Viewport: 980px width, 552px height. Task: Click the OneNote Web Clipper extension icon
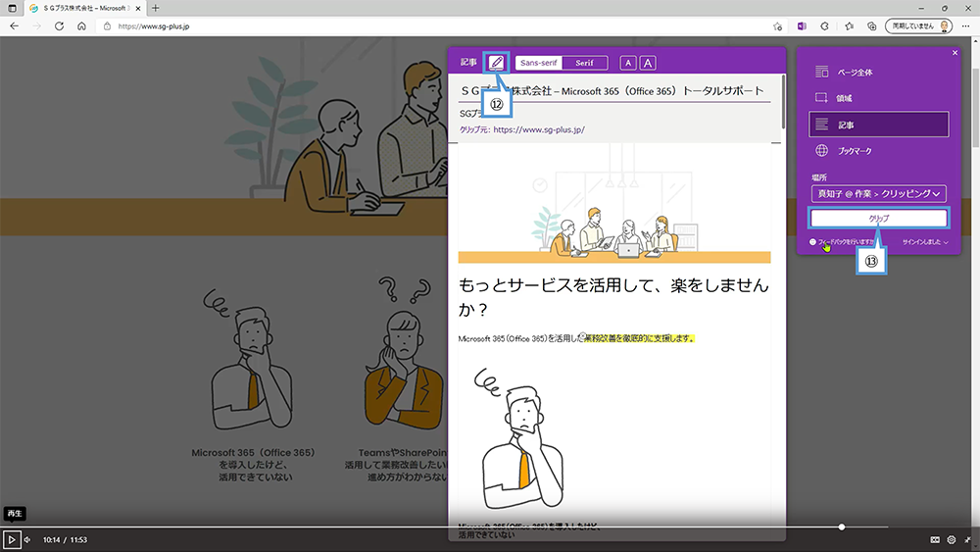coord(802,26)
